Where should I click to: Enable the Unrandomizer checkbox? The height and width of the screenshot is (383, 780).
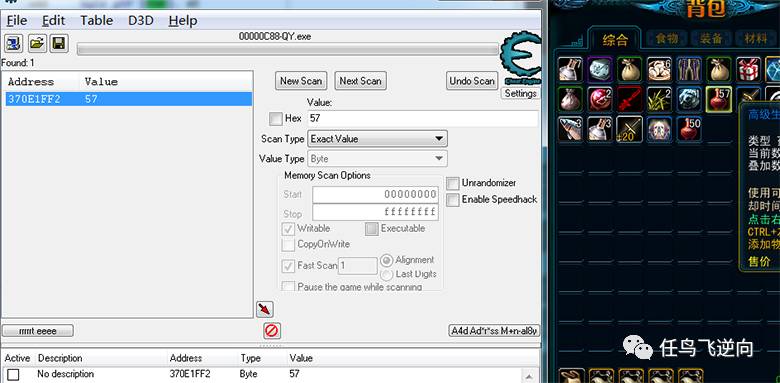click(453, 183)
